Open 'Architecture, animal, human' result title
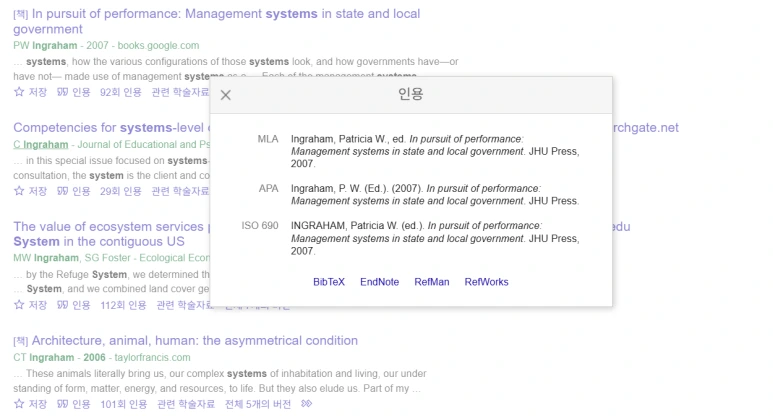This screenshot has width=773, height=416. click(195, 341)
